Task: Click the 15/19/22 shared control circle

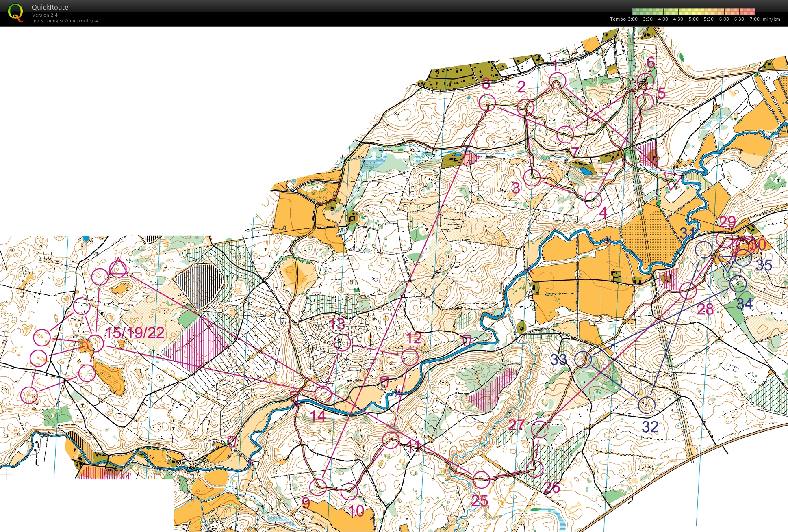Action: click(96, 344)
